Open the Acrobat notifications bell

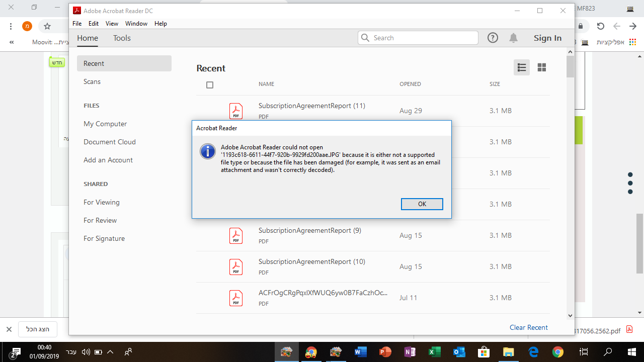(x=513, y=38)
